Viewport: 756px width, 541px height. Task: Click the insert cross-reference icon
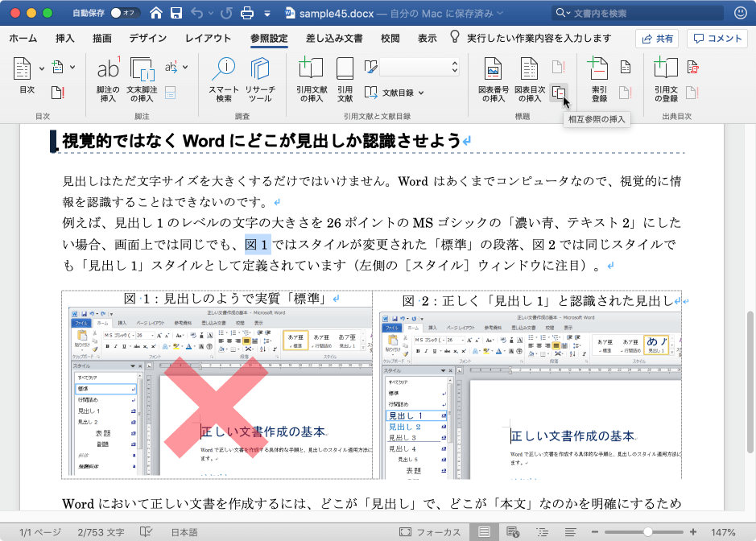click(559, 92)
